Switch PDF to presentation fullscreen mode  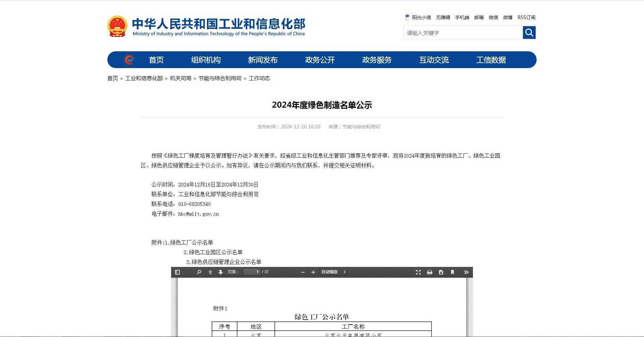(x=418, y=272)
